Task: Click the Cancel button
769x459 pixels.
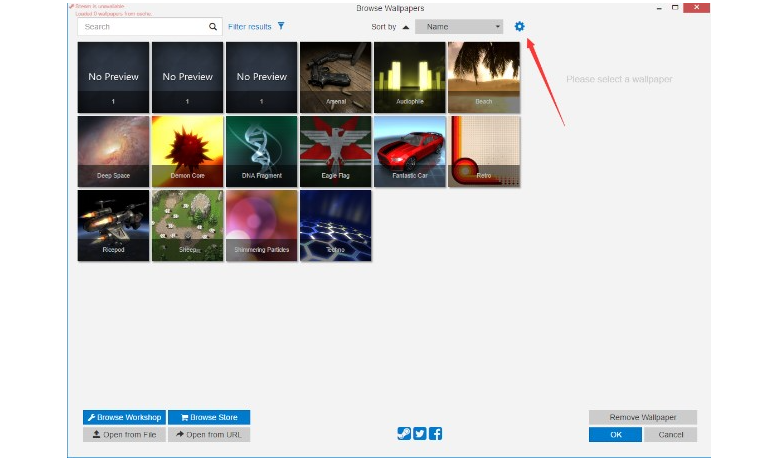Action: [x=670, y=434]
